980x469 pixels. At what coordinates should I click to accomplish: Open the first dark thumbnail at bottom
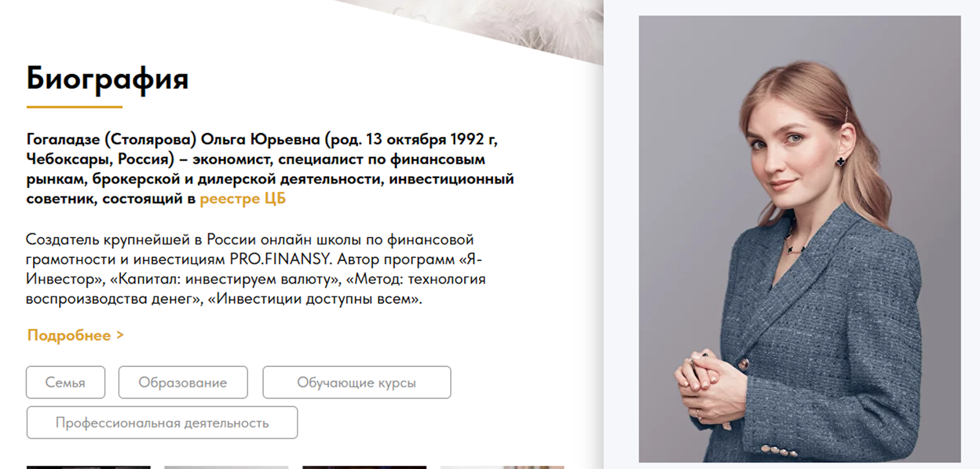(89, 467)
